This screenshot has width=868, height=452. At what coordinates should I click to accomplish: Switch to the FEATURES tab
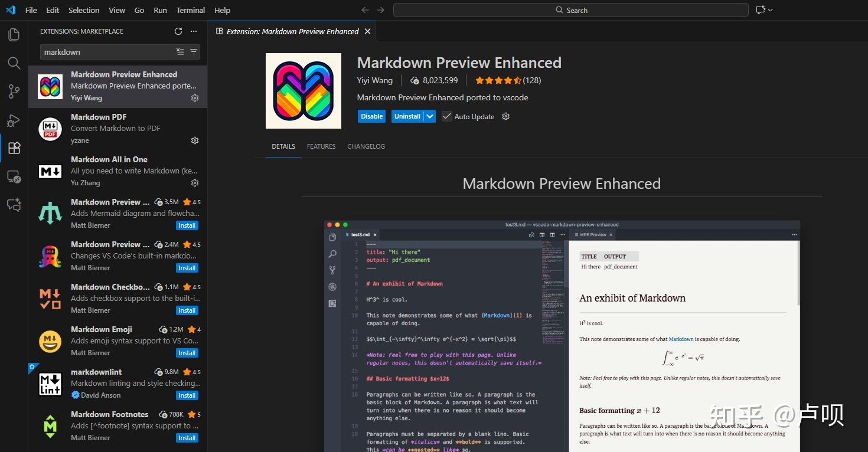coord(321,146)
